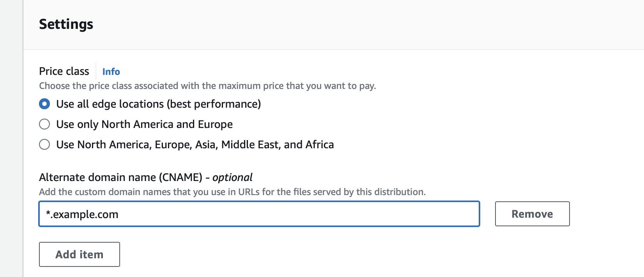Screen dimensions: 644x277
Task: Click the Remove button for *.example.com
Action: coord(532,214)
